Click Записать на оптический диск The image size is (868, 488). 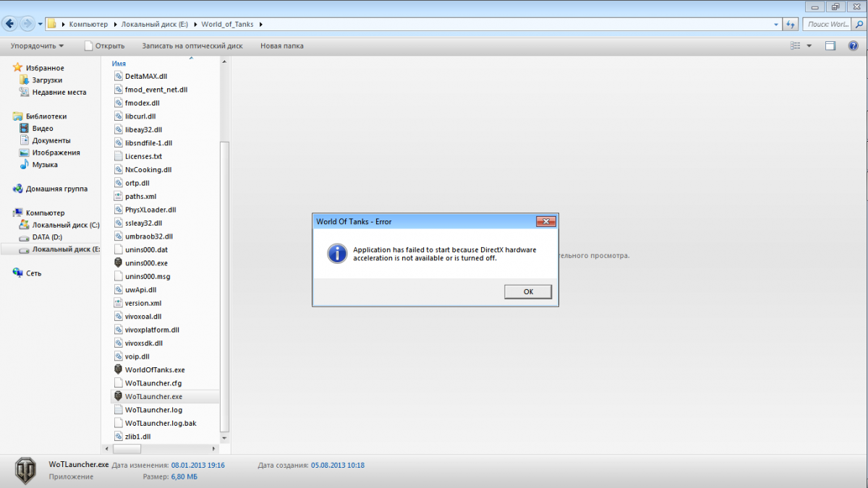click(192, 46)
